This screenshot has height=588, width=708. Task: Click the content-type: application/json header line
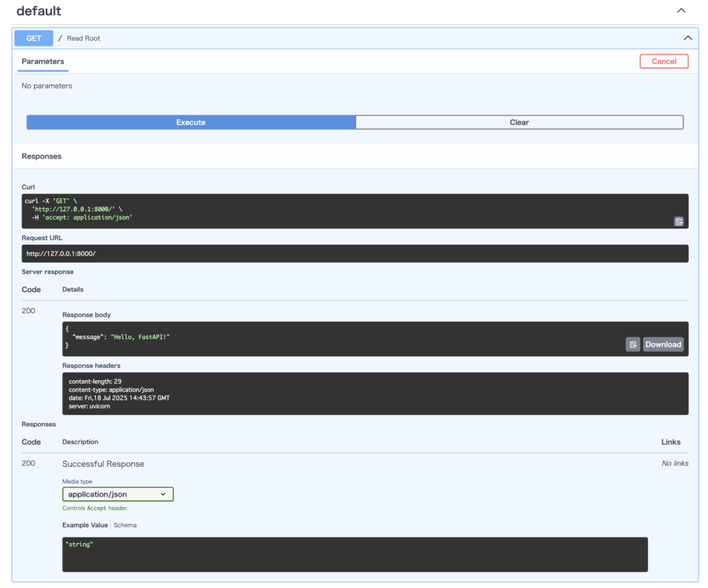pyautogui.click(x=111, y=389)
